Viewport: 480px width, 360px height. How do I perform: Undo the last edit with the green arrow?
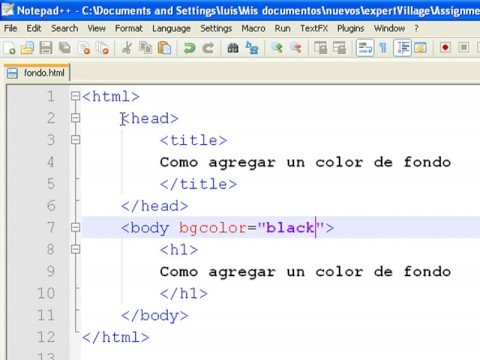click(x=189, y=48)
